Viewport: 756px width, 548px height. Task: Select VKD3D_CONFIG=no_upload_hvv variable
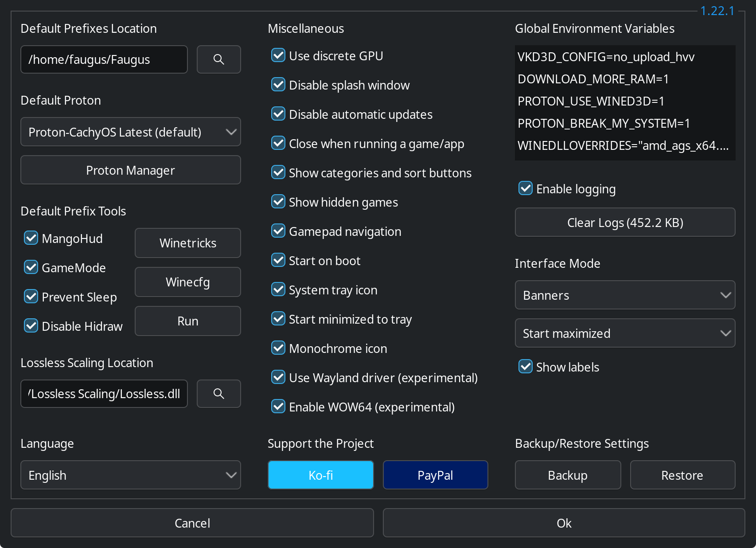(625, 57)
